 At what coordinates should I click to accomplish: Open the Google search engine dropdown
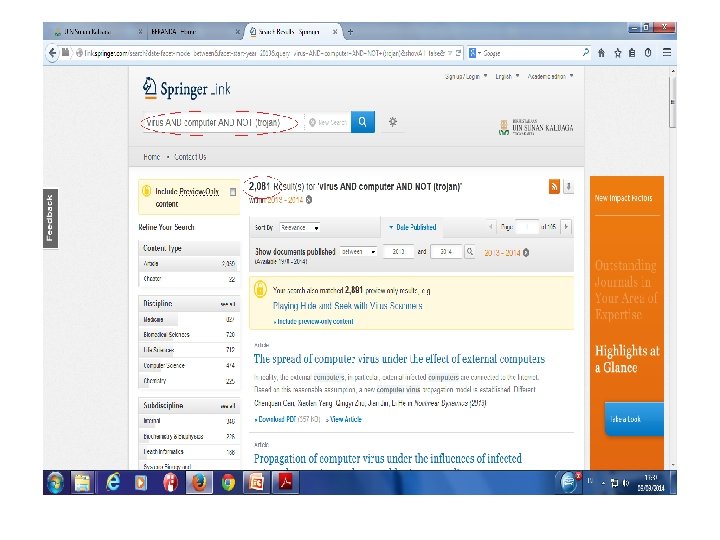tap(475, 53)
